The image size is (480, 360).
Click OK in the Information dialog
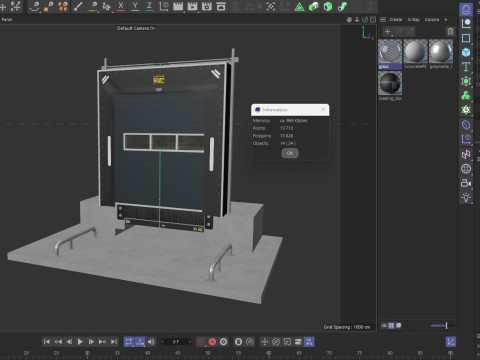(x=290, y=153)
